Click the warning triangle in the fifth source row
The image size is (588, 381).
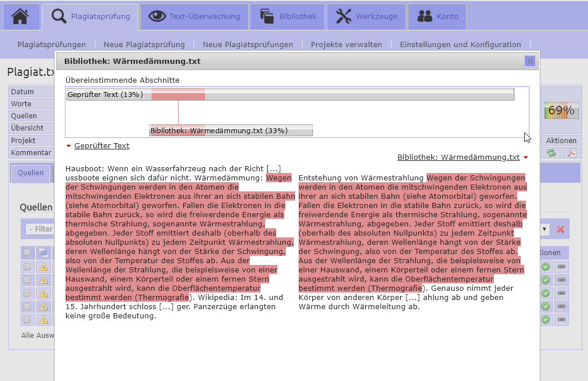(44, 320)
